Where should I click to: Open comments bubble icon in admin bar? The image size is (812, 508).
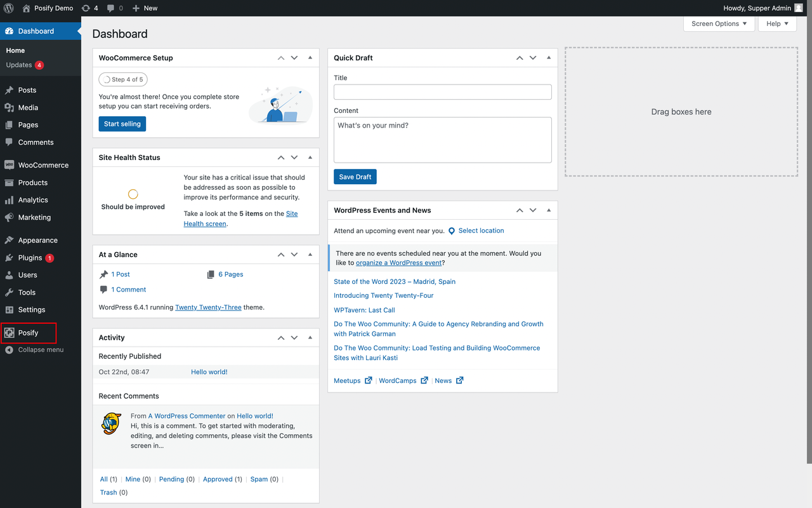[111, 8]
